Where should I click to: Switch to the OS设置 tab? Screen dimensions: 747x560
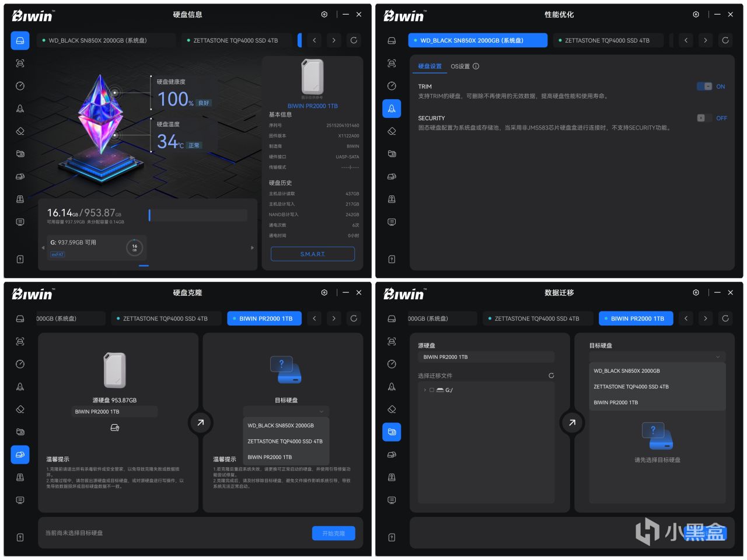(x=460, y=66)
